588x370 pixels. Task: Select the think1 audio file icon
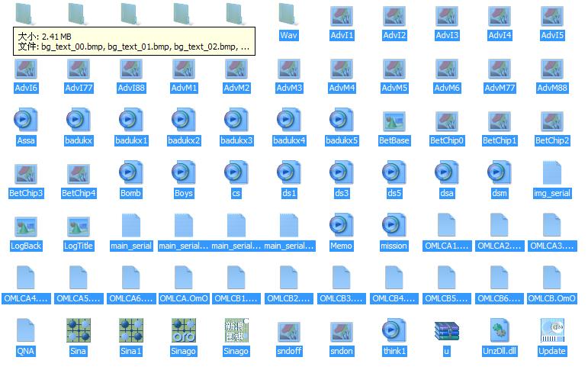(394, 330)
